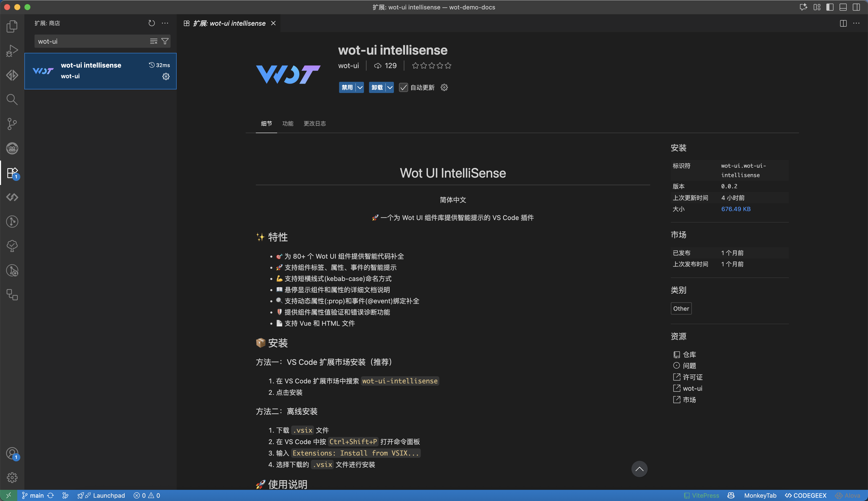Viewport: 868px width, 501px height.
Task: Switch to the 功能 tab
Action: coord(288,123)
